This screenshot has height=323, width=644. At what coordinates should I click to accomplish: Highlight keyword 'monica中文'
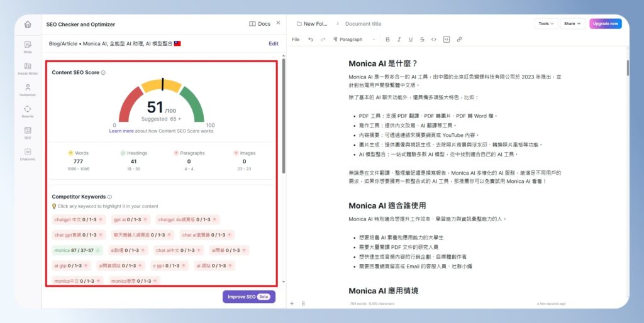coord(77,281)
